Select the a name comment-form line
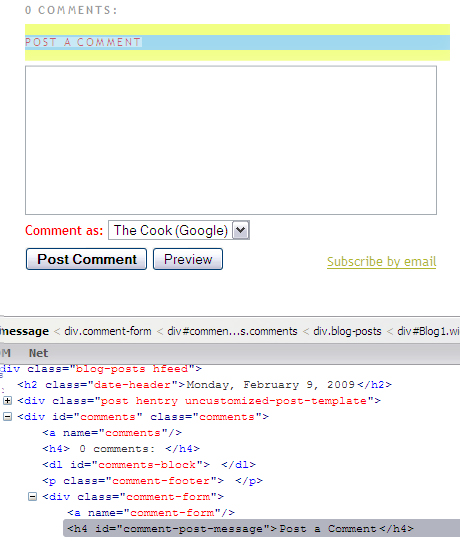Viewport: 460px width, 541px height. 151,513
